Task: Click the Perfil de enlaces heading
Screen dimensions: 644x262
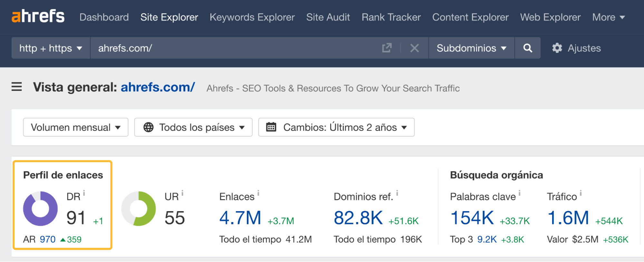Action: 63,175
